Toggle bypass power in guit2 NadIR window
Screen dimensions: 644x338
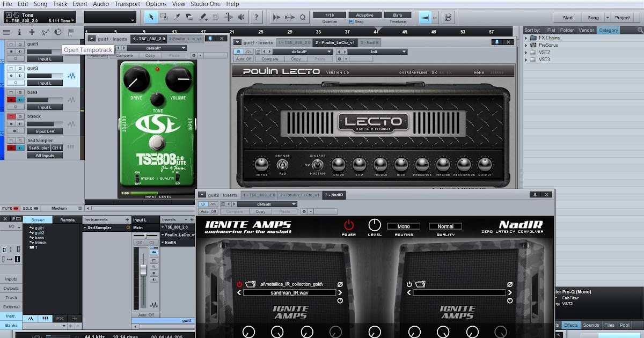pyautogui.click(x=204, y=204)
